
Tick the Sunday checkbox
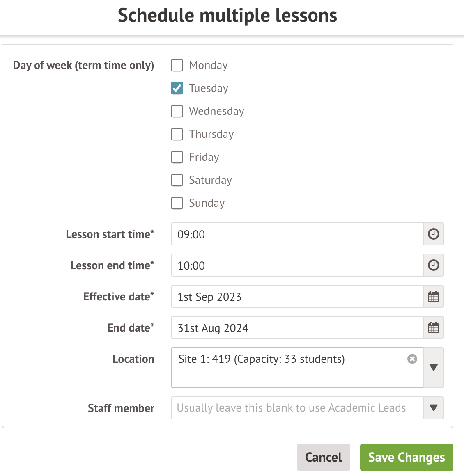(x=177, y=203)
